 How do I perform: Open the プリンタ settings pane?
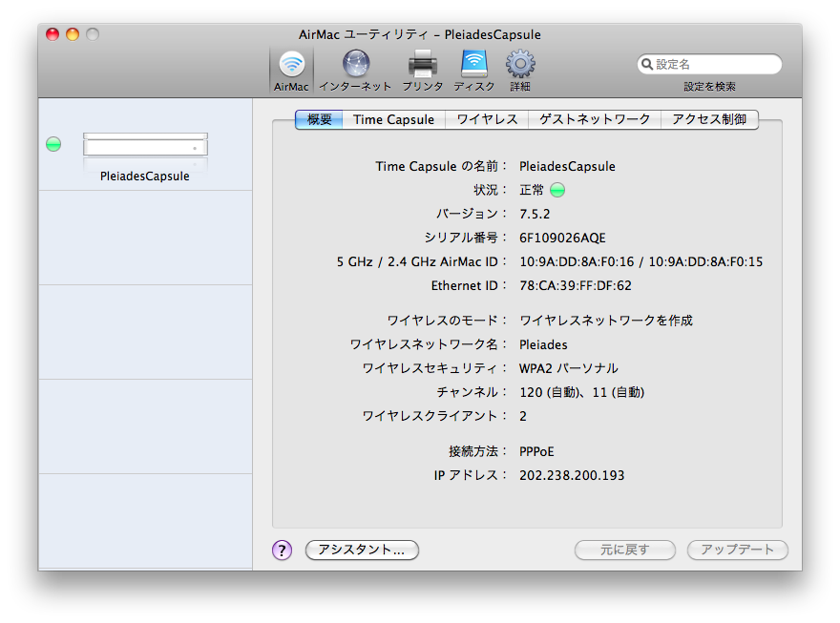coord(423,70)
